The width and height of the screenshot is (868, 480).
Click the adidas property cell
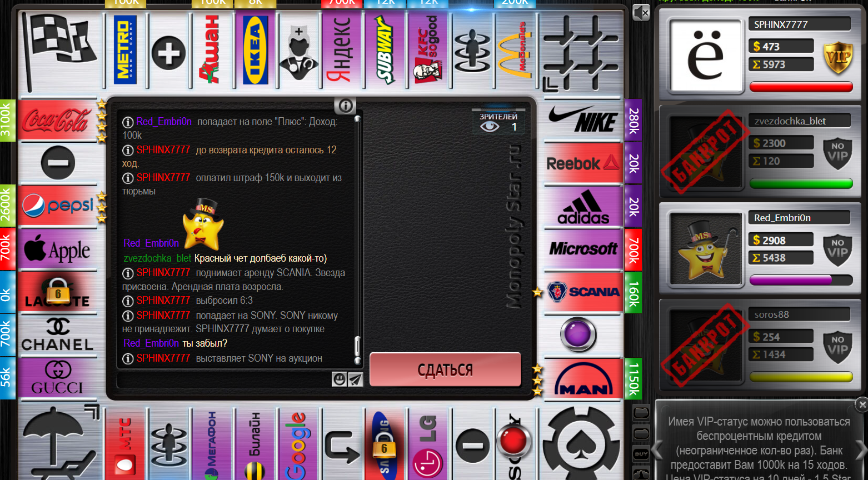tap(582, 206)
